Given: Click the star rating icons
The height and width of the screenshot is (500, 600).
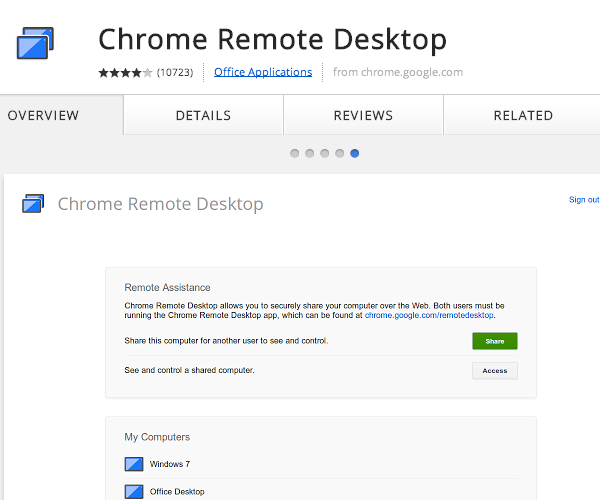Looking at the screenshot, I should 125,72.
